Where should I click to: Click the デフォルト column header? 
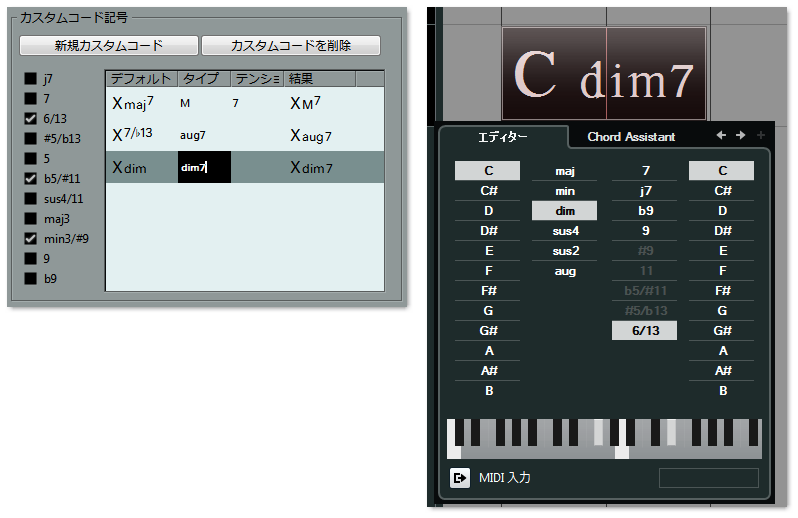(x=141, y=79)
